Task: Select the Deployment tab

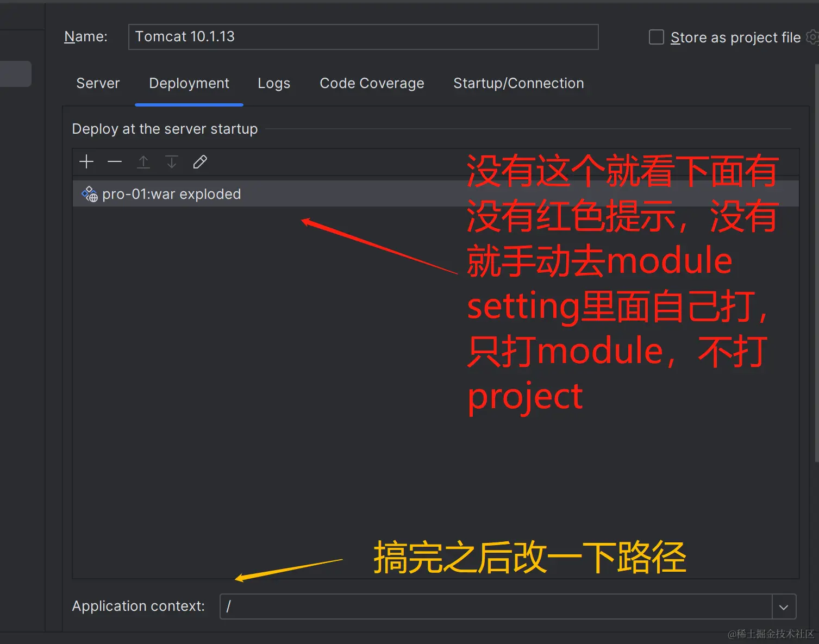Action: tap(189, 83)
